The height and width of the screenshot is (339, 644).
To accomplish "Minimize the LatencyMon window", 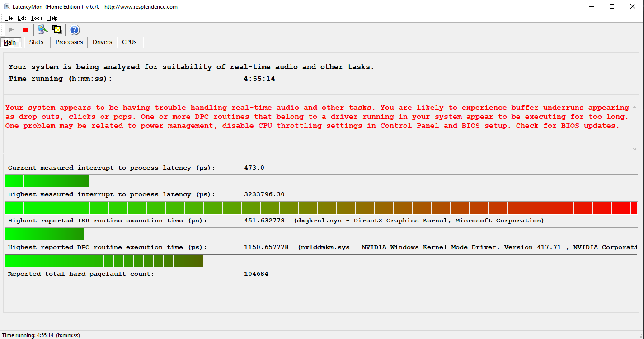I will click(592, 7).
